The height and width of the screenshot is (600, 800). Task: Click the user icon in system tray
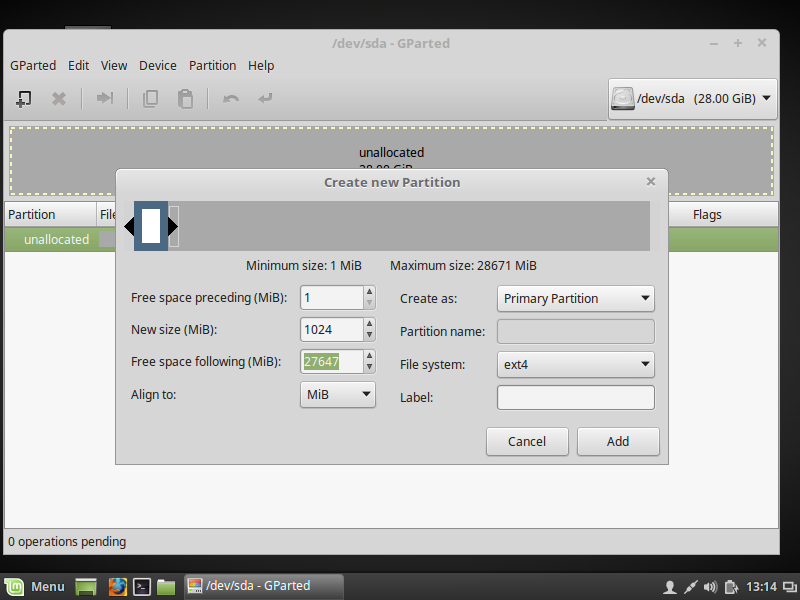tap(670, 587)
